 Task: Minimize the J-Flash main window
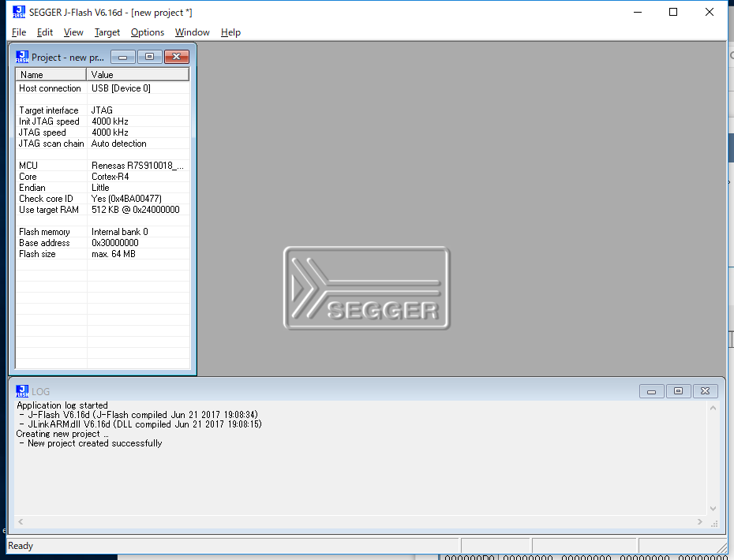tap(637, 12)
